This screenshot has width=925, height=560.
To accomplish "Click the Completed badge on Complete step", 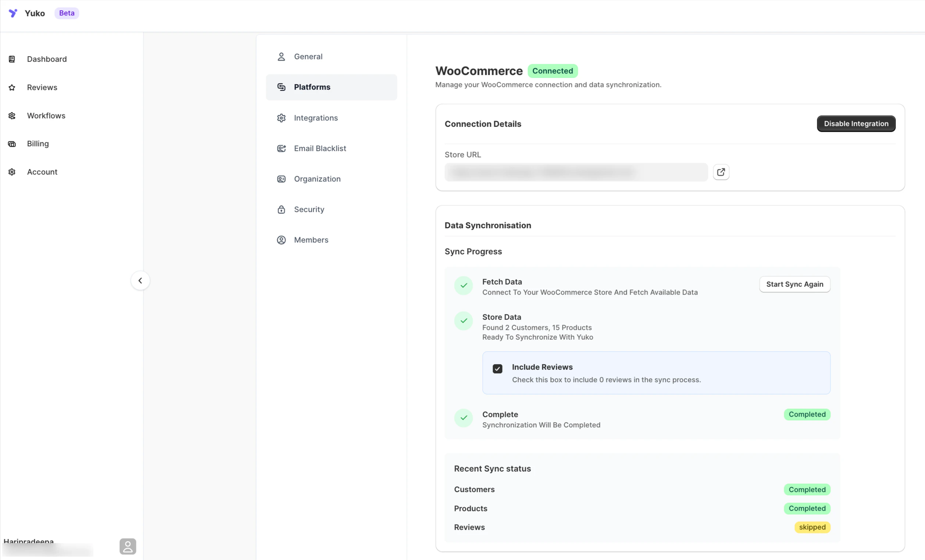I will (807, 414).
